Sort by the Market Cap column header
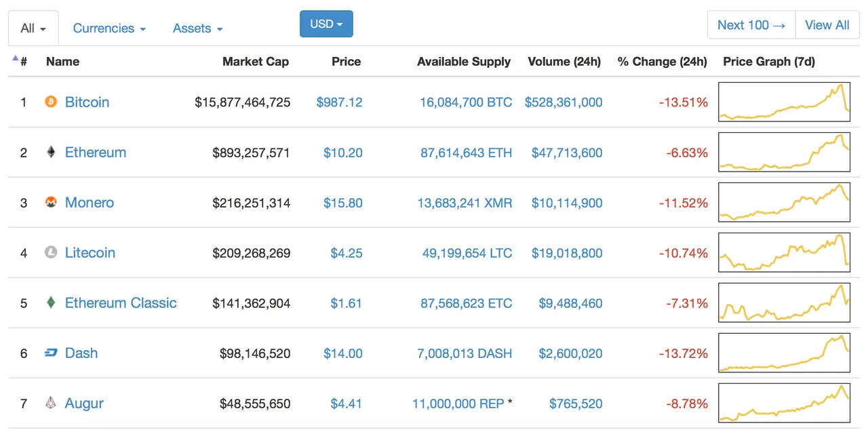This screenshot has width=868, height=430. (256, 62)
